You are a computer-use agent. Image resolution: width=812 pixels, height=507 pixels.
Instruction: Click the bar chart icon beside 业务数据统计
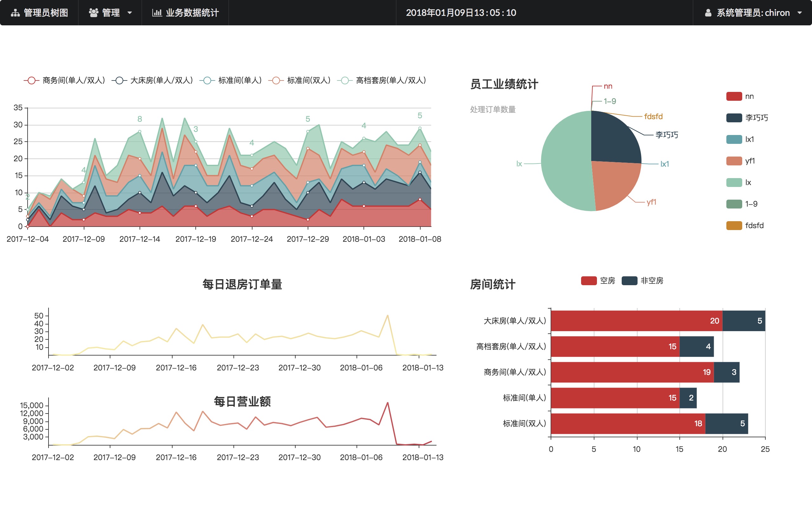pos(157,13)
